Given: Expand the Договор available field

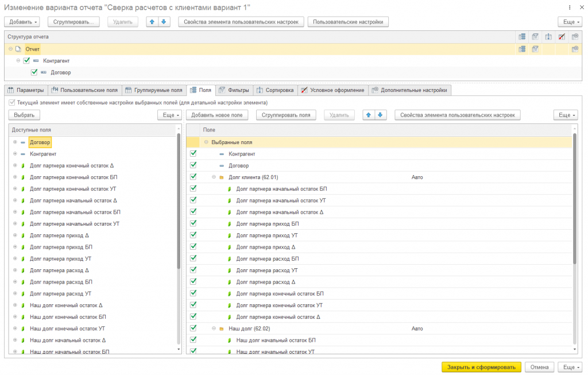Looking at the screenshot, I should tap(15, 142).
